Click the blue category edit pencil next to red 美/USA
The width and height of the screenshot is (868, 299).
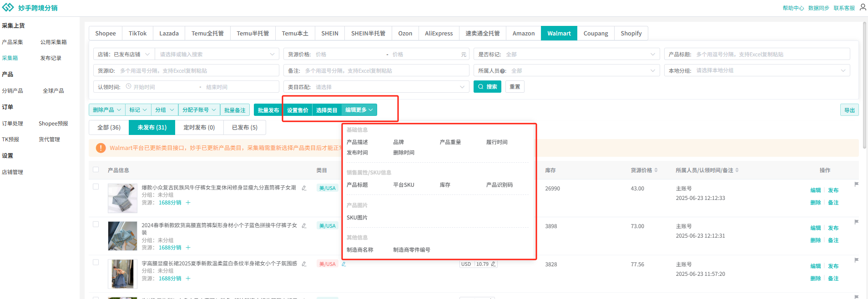pos(343,264)
